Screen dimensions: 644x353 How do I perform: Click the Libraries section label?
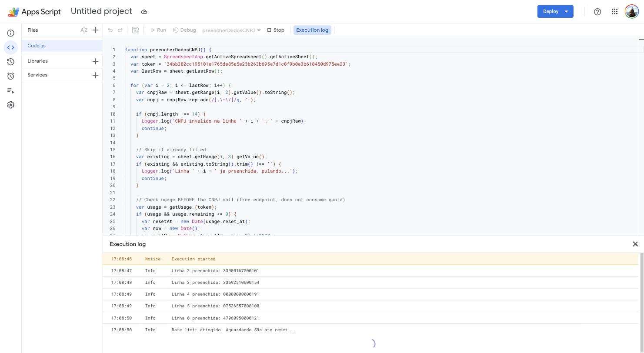coord(37,61)
